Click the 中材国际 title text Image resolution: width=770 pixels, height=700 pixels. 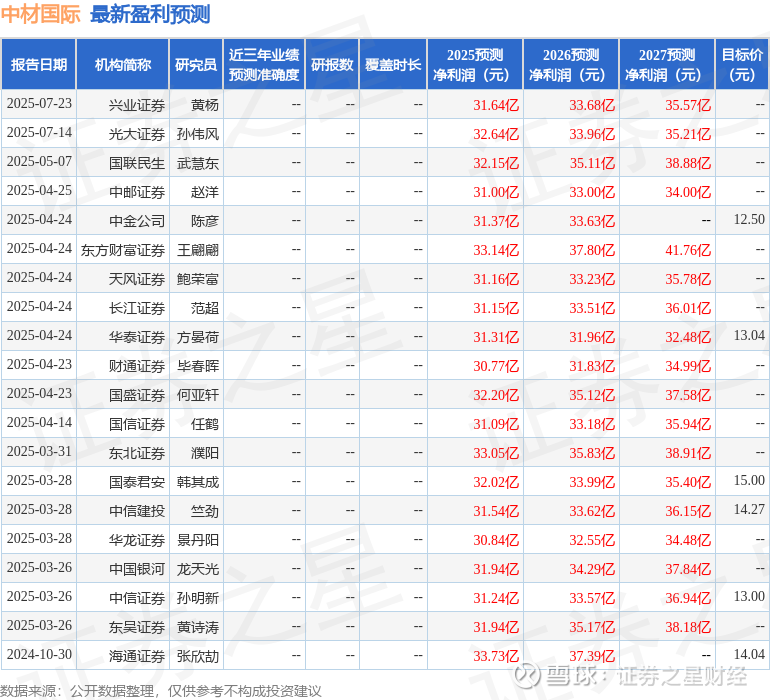coord(41,14)
